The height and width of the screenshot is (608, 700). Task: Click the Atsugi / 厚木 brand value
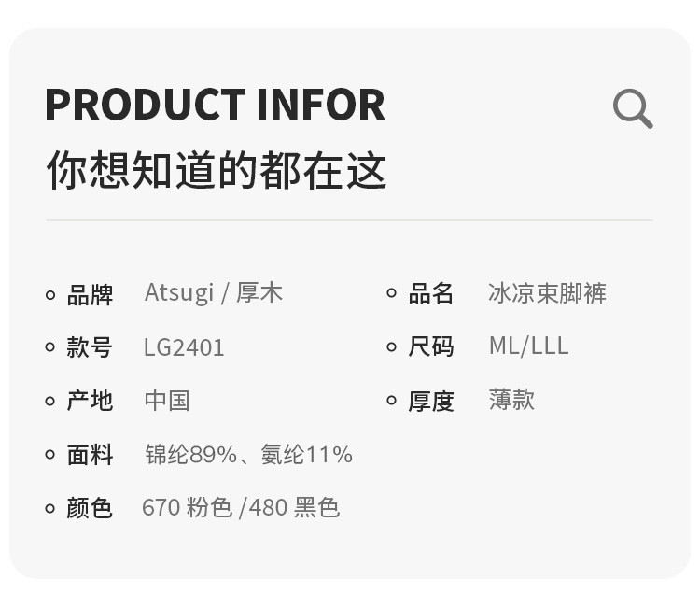click(213, 293)
